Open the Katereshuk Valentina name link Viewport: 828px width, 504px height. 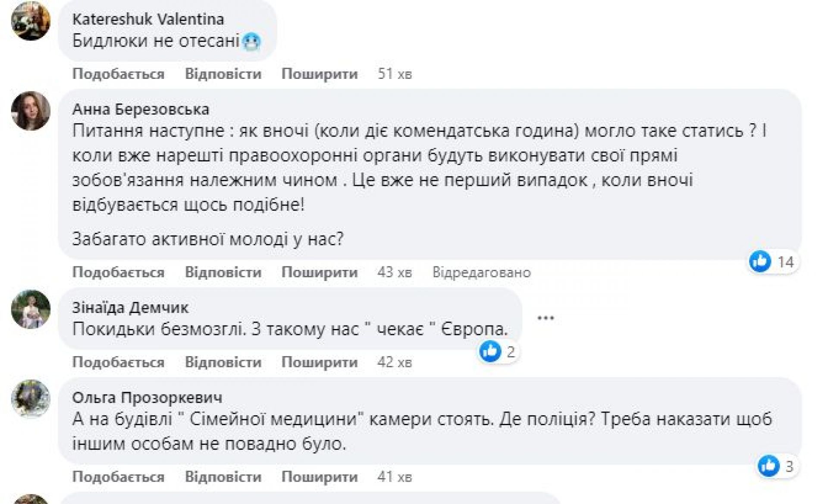148,19
